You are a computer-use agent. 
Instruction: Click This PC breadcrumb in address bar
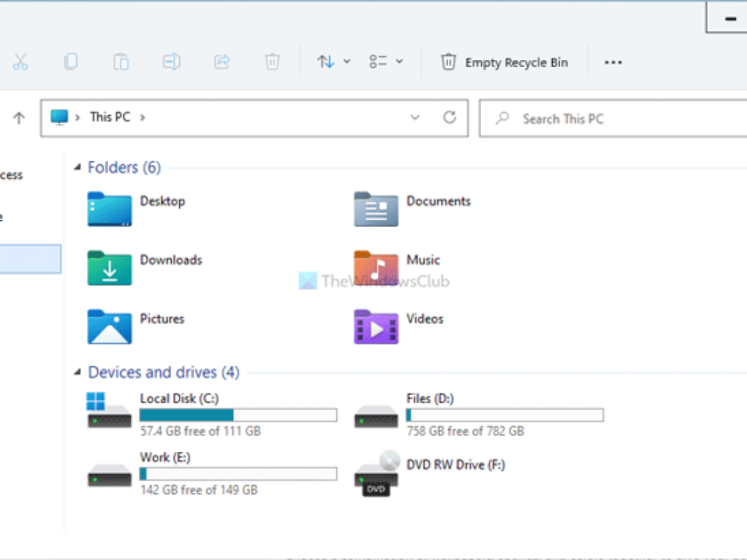click(x=110, y=117)
